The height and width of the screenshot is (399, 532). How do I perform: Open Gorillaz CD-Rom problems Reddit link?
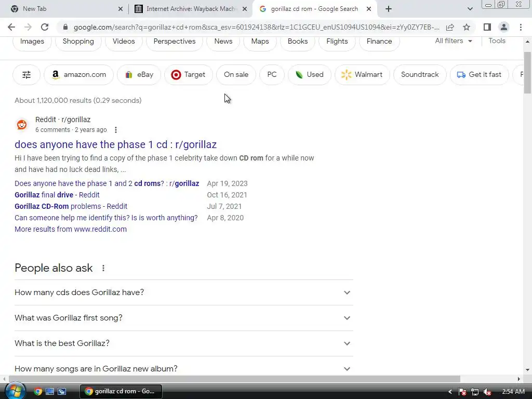coord(71,206)
